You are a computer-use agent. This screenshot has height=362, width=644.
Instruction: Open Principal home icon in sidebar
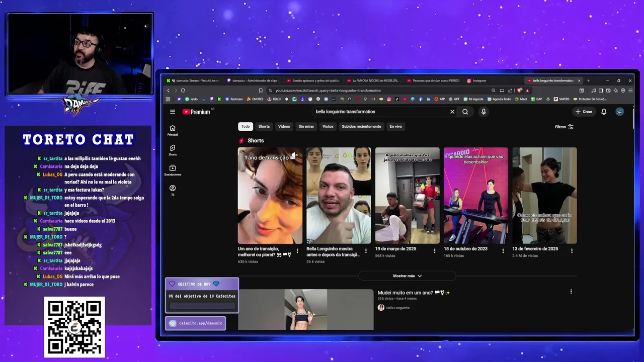pyautogui.click(x=173, y=130)
